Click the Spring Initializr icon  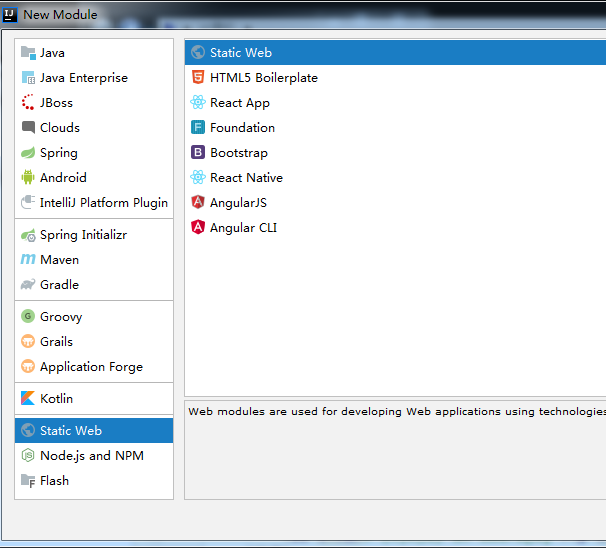pyautogui.click(x=28, y=235)
